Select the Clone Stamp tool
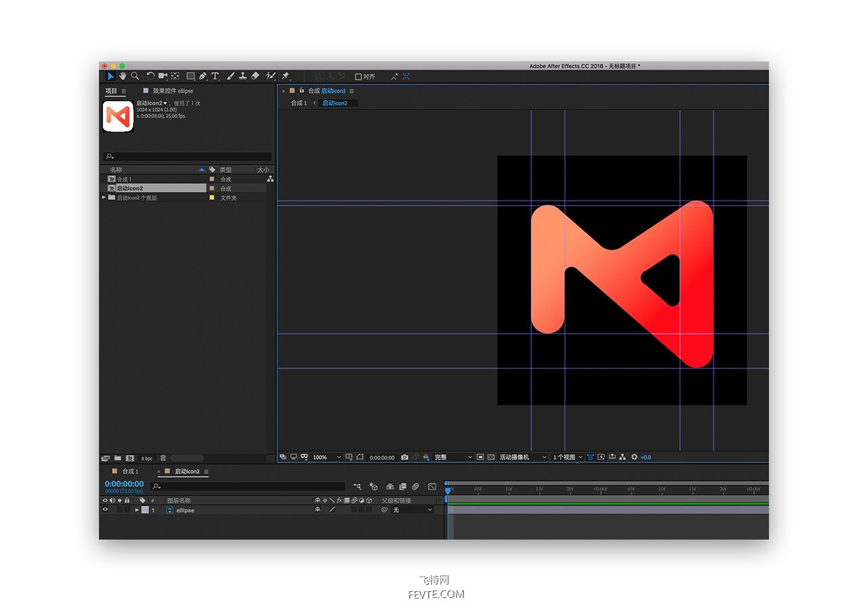868x602 pixels. pyautogui.click(x=243, y=77)
